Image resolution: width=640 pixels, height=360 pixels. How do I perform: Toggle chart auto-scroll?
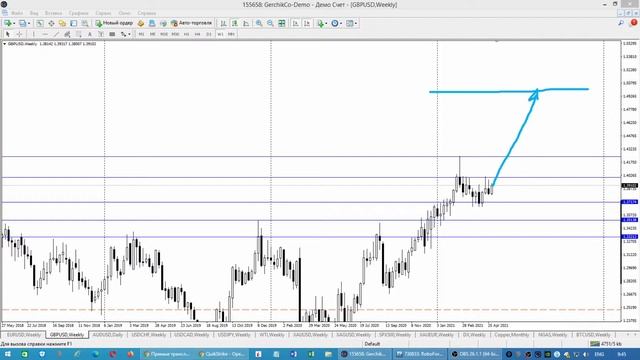[296, 23]
